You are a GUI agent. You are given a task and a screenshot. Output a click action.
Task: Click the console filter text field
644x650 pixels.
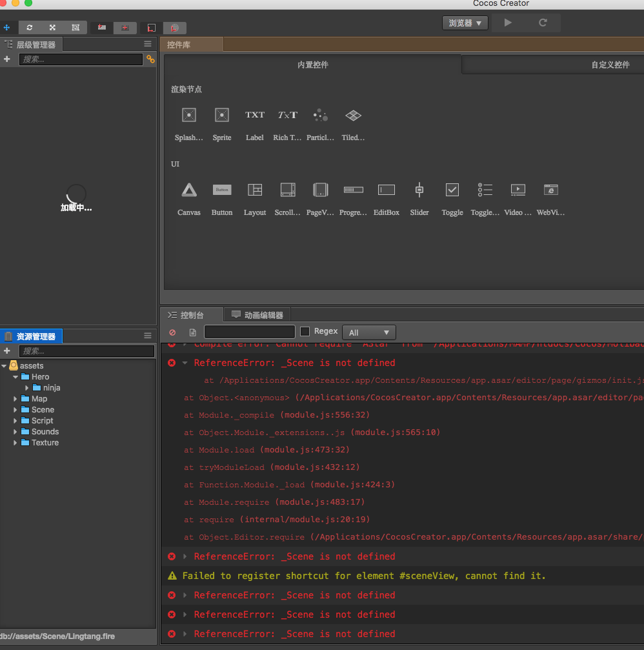coord(249,332)
